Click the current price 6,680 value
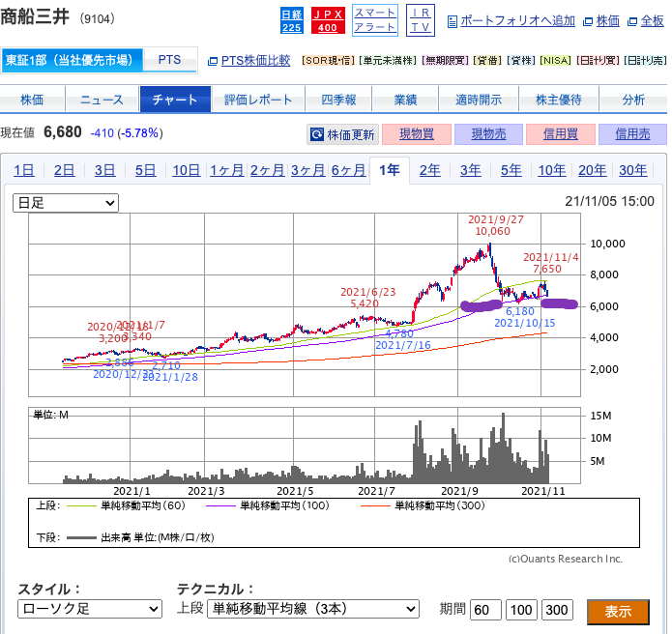 [x=63, y=132]
